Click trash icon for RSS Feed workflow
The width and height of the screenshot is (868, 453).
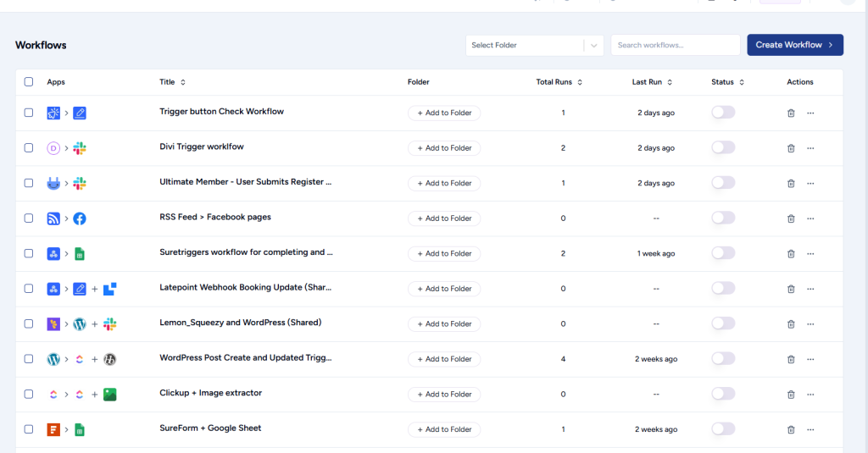pyautogui.click(x=791, y=218)
